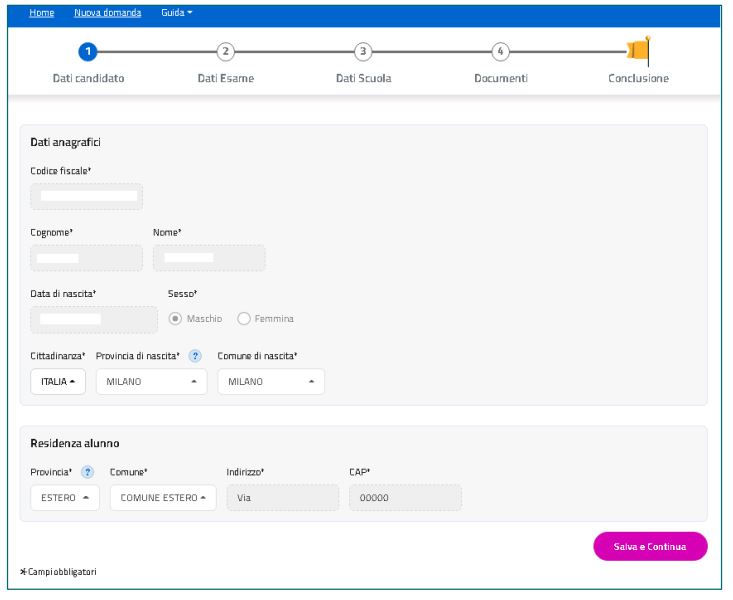Click the Dati candidato step label

(88, 79)
